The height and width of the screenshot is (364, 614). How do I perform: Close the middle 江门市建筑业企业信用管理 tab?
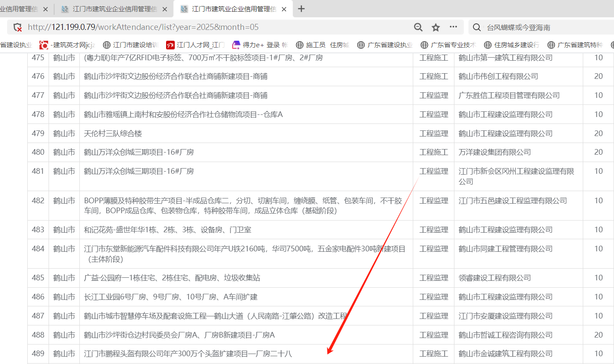[x=164, y=9]
